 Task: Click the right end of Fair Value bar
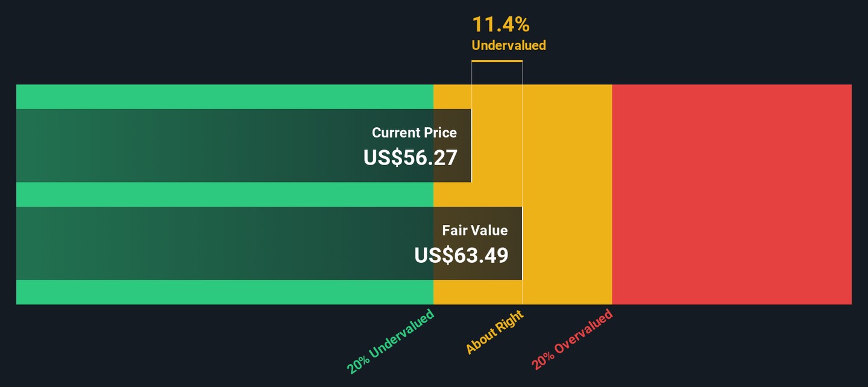coord(522,244)
